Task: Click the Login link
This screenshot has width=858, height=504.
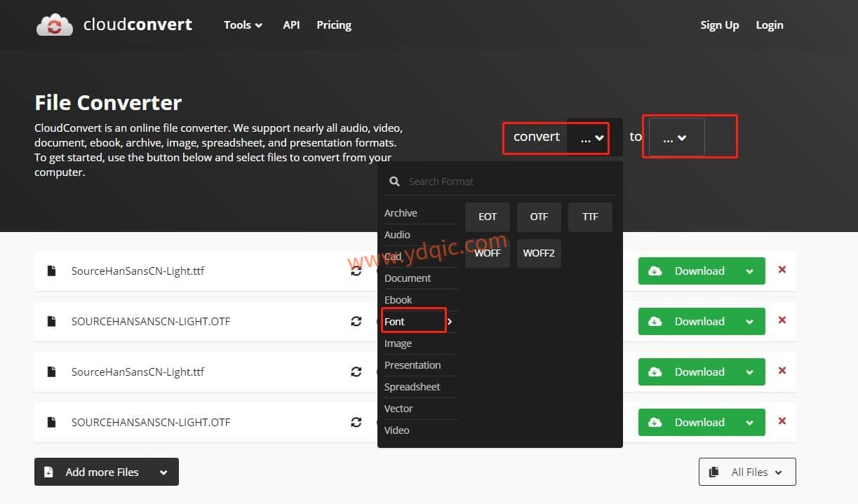Action: pos(770,25)
